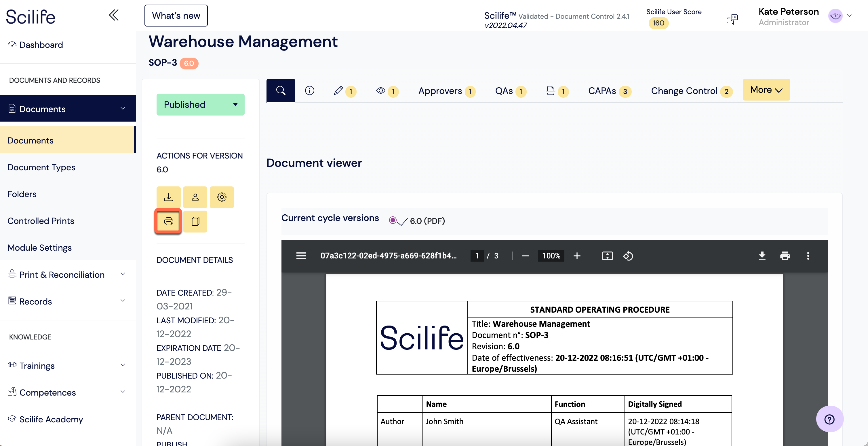Open the Published status dropdown
Screen dimensions: 868x446
tap(201, 105)
